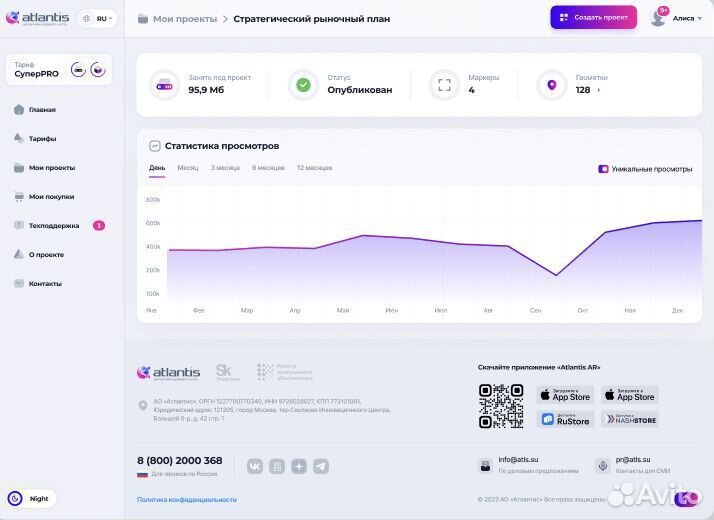Select the День tab
Screen dimensions: 714x520
pos(157,168)
